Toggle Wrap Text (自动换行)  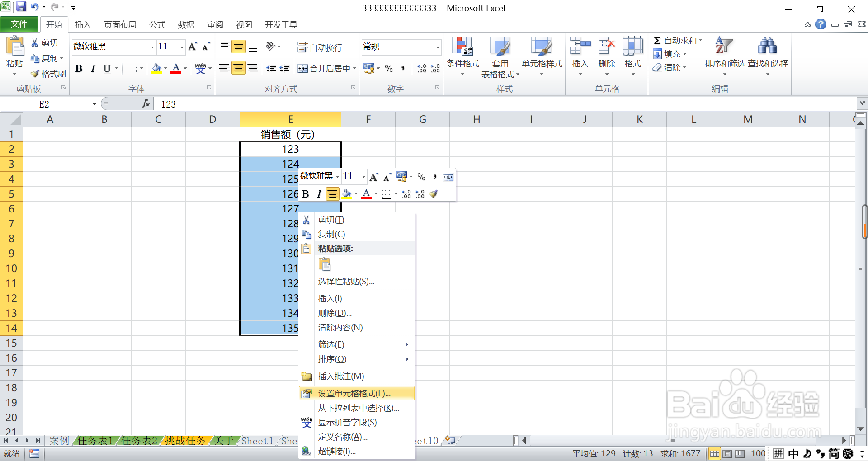[320, 47]
